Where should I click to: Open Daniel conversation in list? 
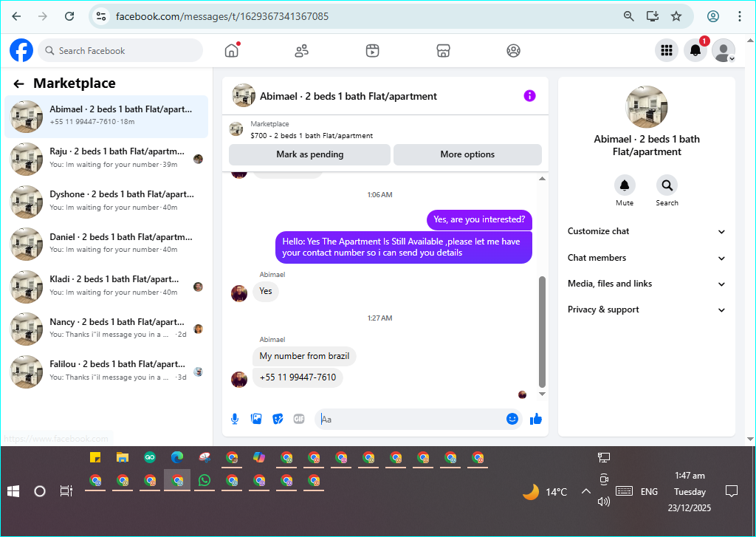click(x=106, y=244)
